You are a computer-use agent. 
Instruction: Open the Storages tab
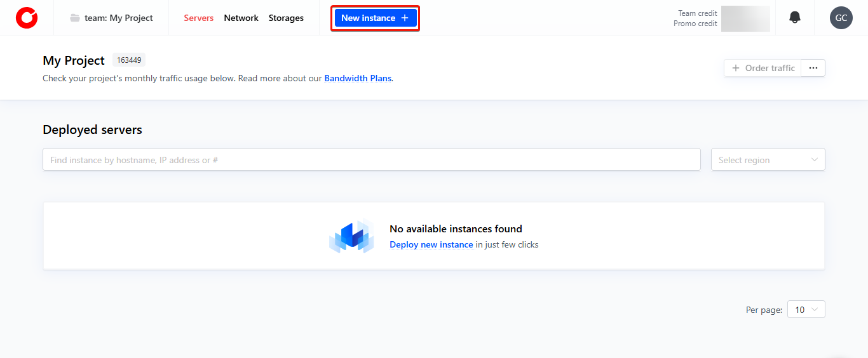pyautogui.click(x=286, y=18)
